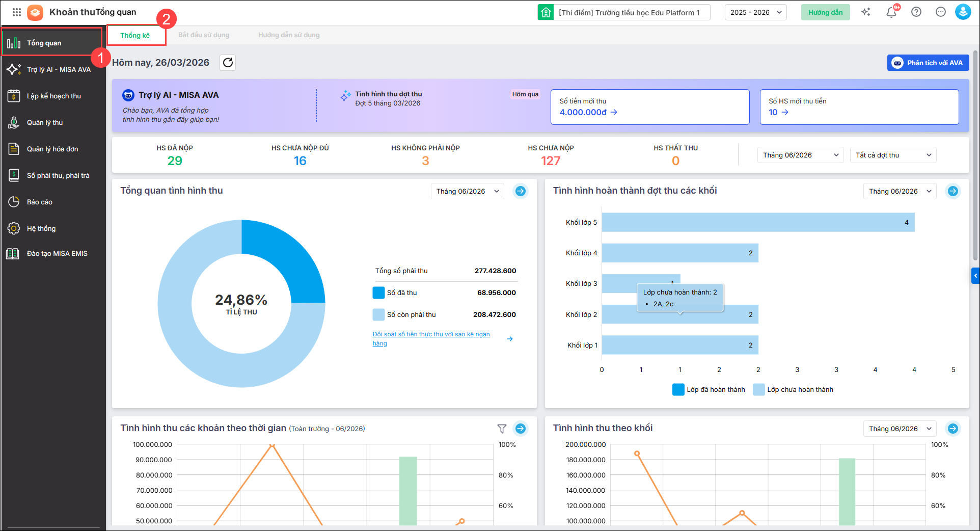Open the app grid launcher icon
Image resolution: width=980 pixels, height=531 pixels.
point(17,12)
